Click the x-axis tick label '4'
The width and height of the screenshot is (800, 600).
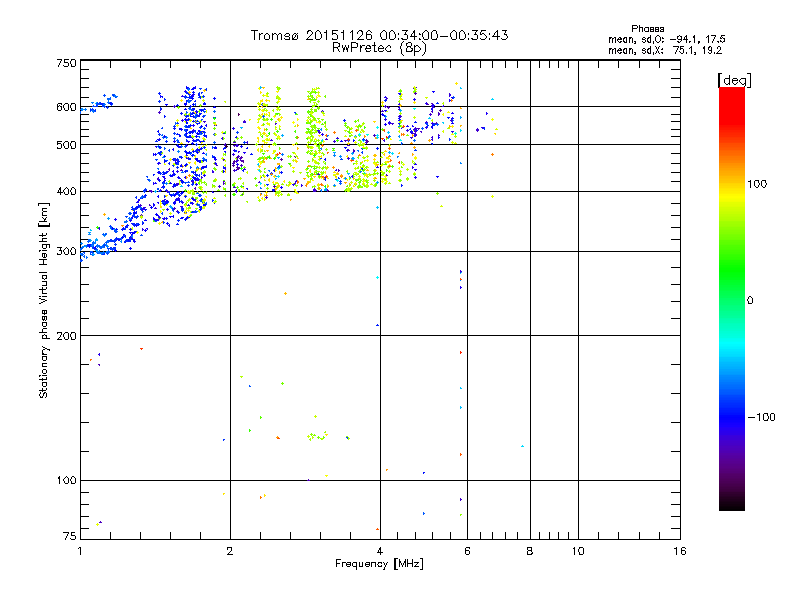click(380, 551)
